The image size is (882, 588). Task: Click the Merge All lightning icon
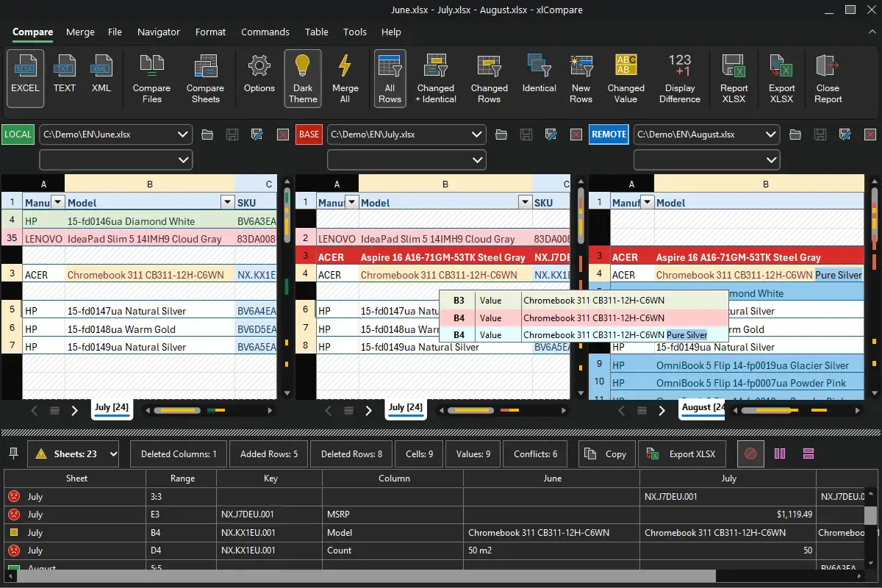[x=345, y=78]
